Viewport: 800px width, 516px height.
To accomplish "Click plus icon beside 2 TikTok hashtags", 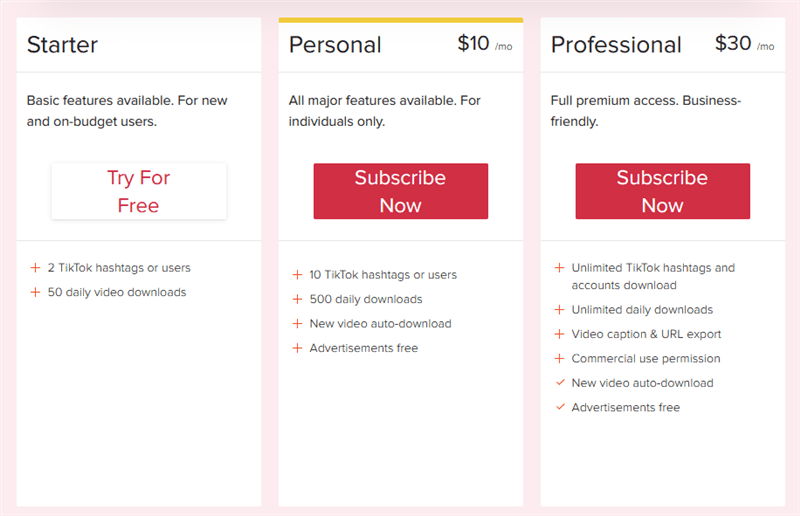I will pos(35,267).
